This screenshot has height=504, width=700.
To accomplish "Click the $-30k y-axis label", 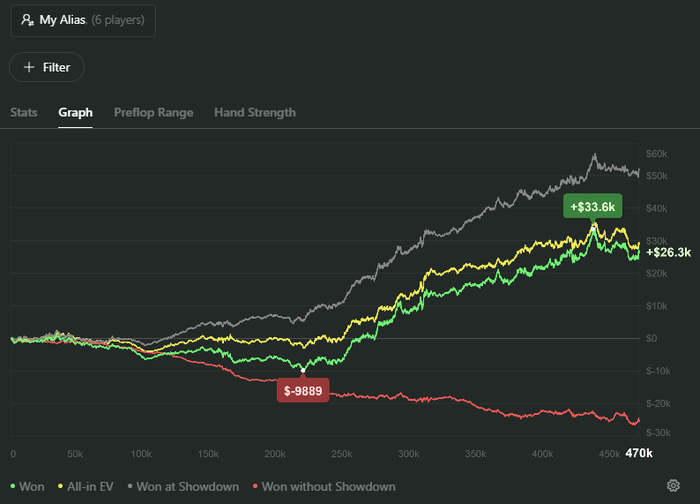I will 658,432.
